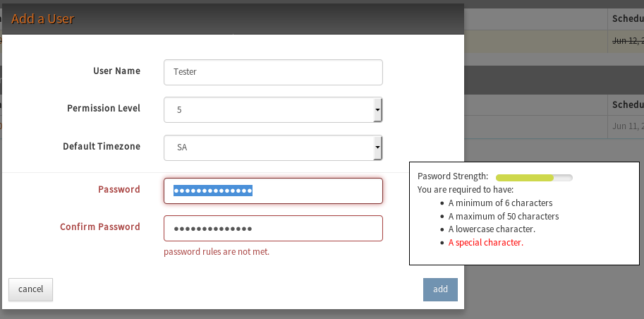Click the User Name label
This screenshot has width=644, height=319.
point(116,71)
